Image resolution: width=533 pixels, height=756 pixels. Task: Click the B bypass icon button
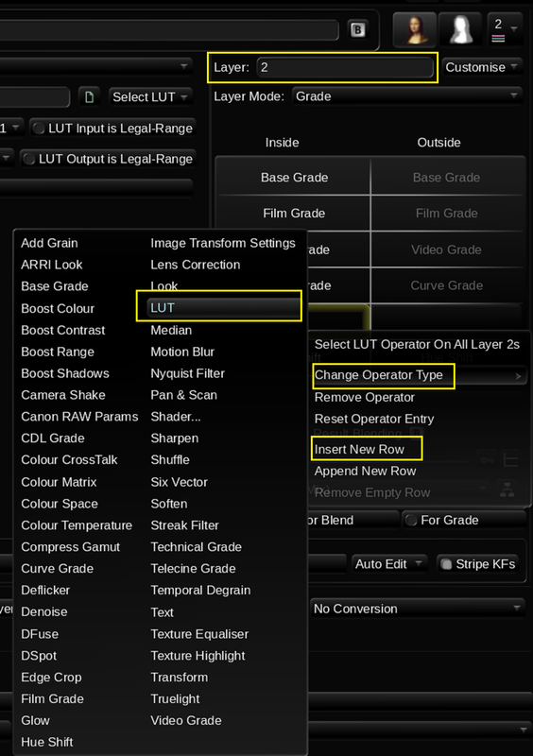tap(357, 30)
